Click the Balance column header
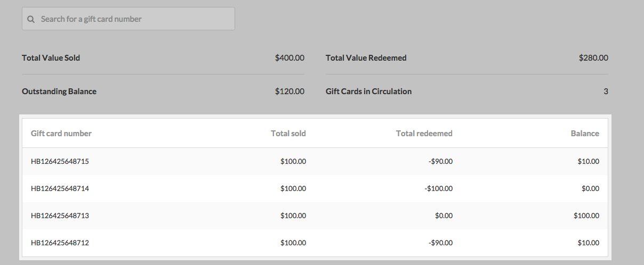This screenshot has width=644, height=265. click(x=585, y=134)
